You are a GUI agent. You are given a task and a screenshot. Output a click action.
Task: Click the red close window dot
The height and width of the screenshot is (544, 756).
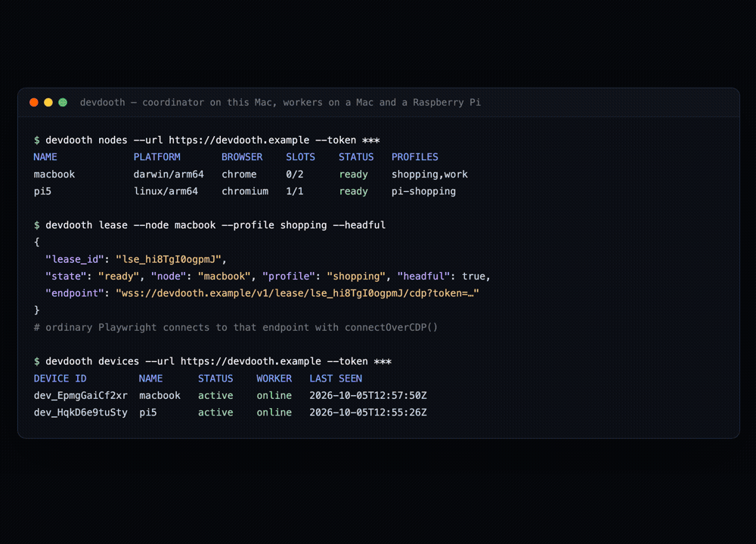click(x=34, y=102)
